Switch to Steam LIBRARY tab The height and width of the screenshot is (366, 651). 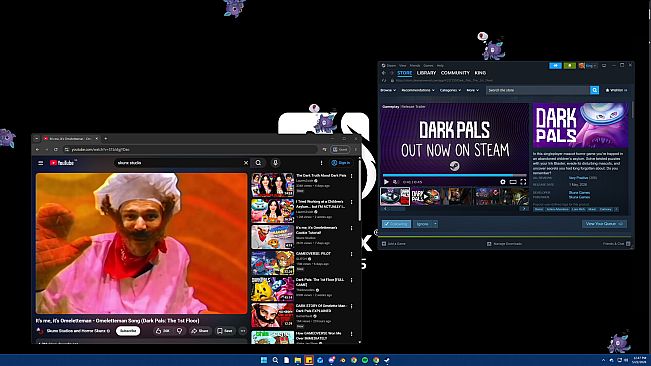(x=426, y=73)
